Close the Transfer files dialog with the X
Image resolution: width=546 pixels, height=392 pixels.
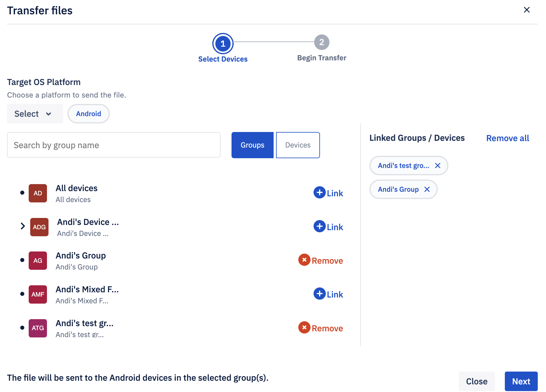tap(526, 10)
